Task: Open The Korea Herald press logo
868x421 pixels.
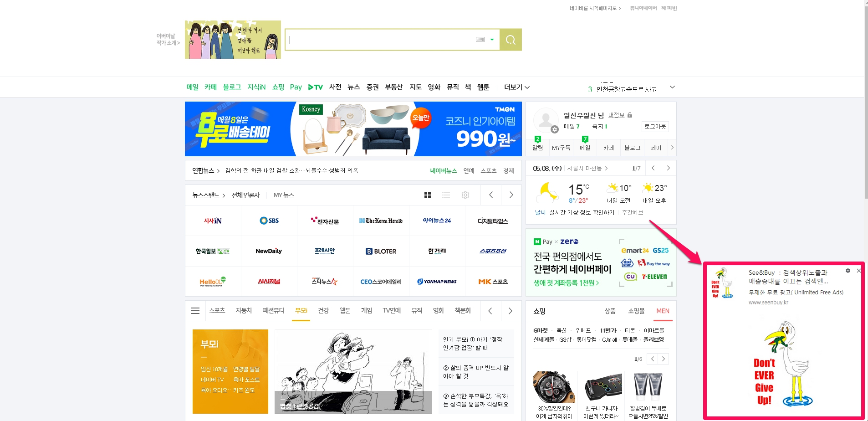Action: click(381, 221)
